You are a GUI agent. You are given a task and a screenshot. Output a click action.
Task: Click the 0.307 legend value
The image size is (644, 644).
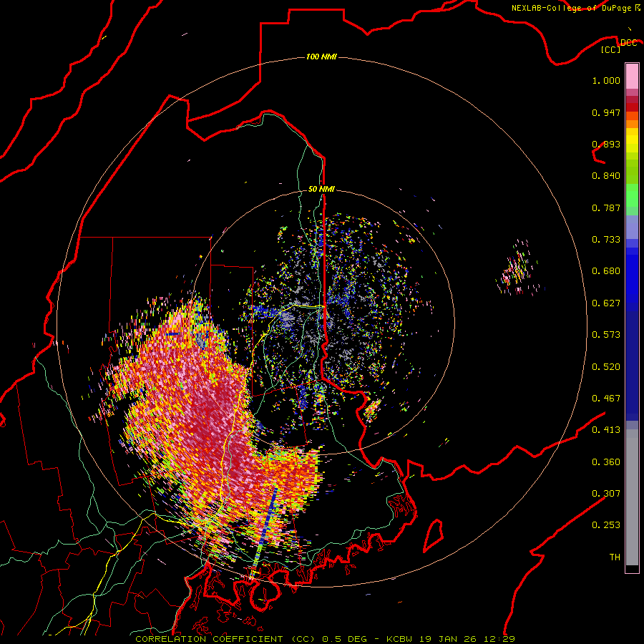coord(606,494)
